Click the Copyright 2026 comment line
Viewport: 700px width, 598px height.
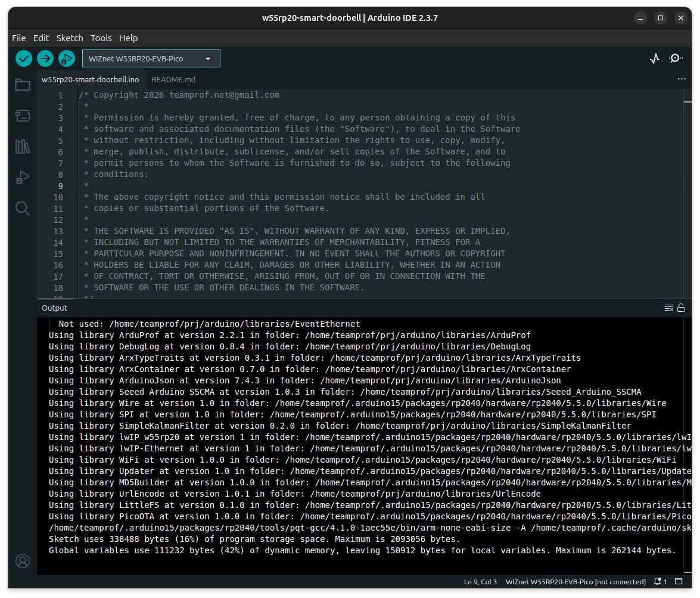coord(179,95)
